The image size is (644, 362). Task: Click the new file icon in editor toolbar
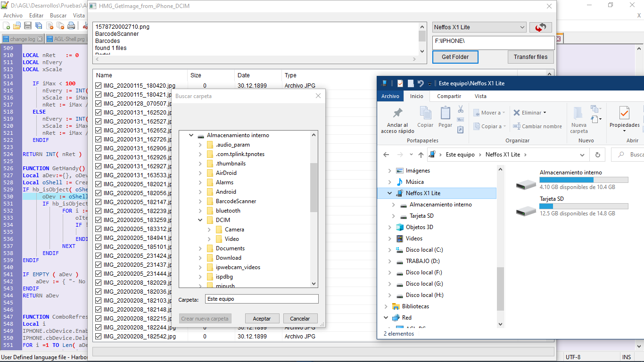(6, 25)
